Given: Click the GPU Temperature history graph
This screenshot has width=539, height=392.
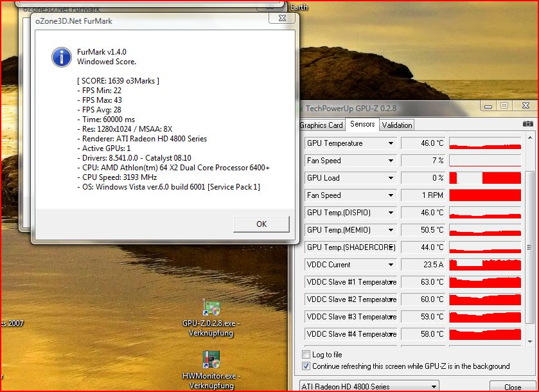Looking at the screenshot, I should click(485, 143).
